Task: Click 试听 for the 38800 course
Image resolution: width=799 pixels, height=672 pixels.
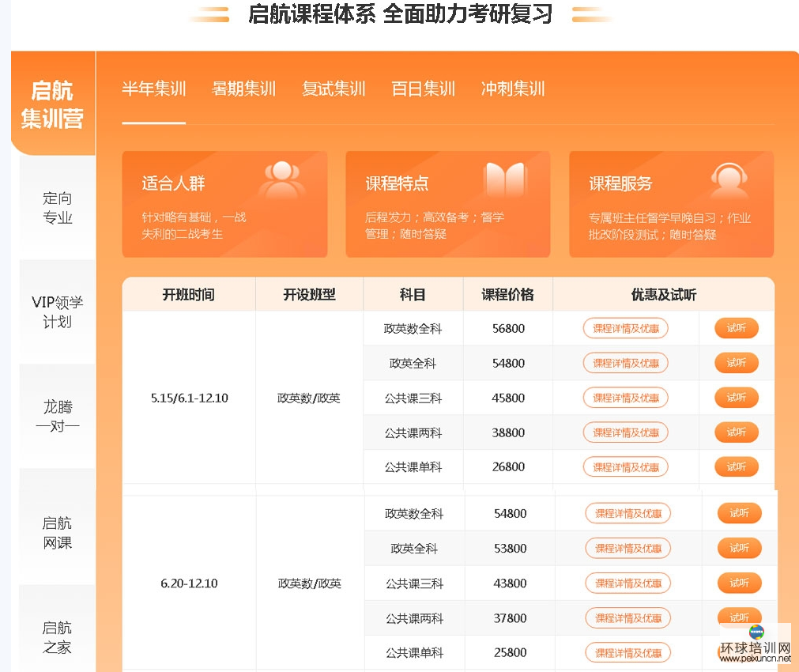Action: (x=737, y=432)
